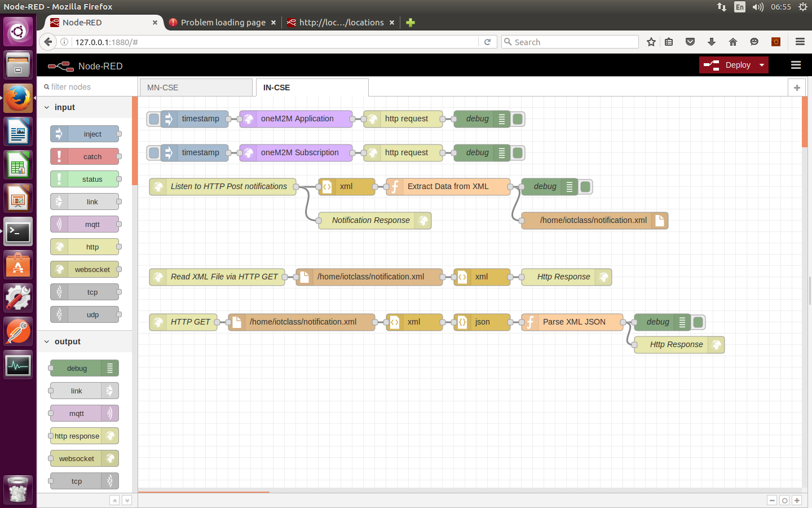Open Ubuntu Software Center from launcher
The width and height of the screenshot is (812, 508).
coord(18,265)
